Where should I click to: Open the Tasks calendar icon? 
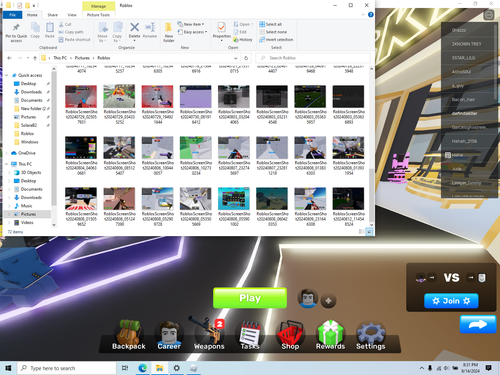point(250,334)
